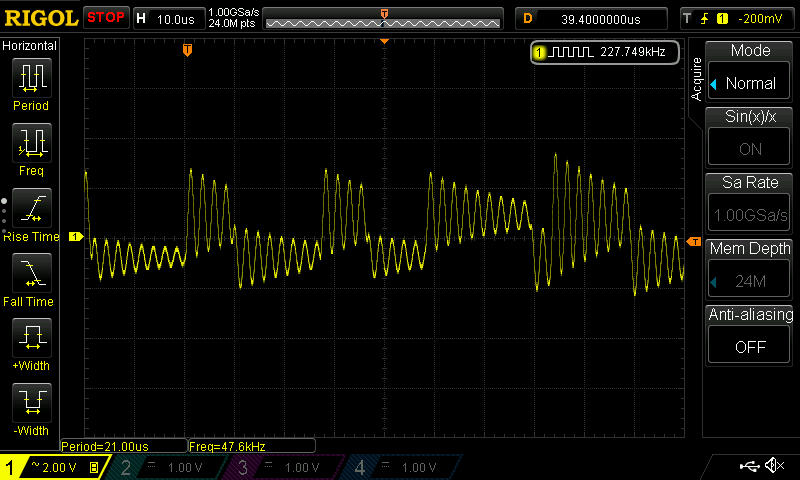This screenshot has height=480, width=800.
Task: Click the orange D delay label
Action: pyautogui.click(x=528, y=19)
